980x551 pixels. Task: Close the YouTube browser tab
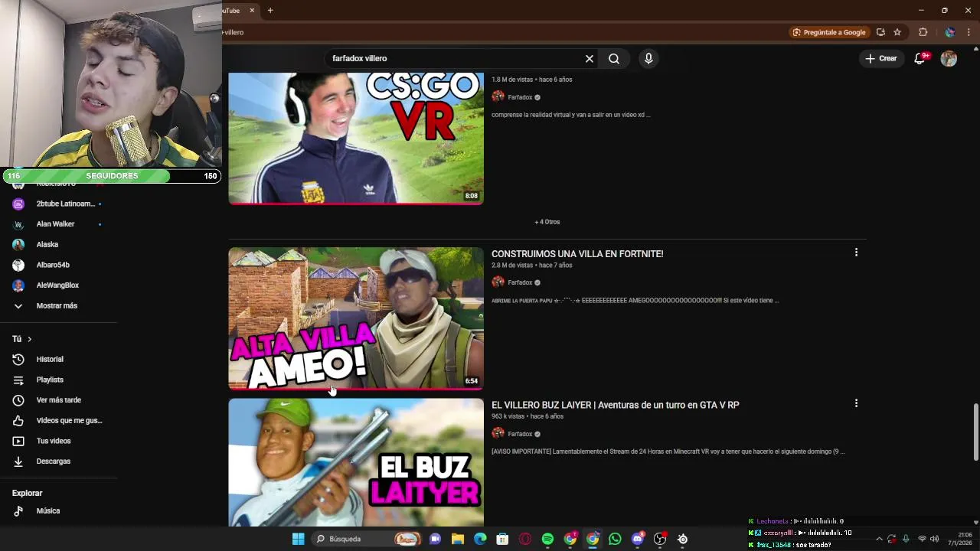click(252, 10)
